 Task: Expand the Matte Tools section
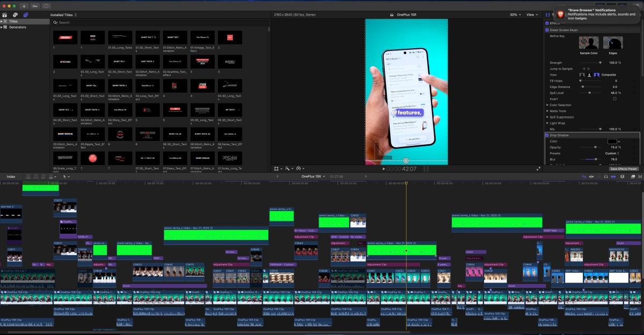[547, 111]
